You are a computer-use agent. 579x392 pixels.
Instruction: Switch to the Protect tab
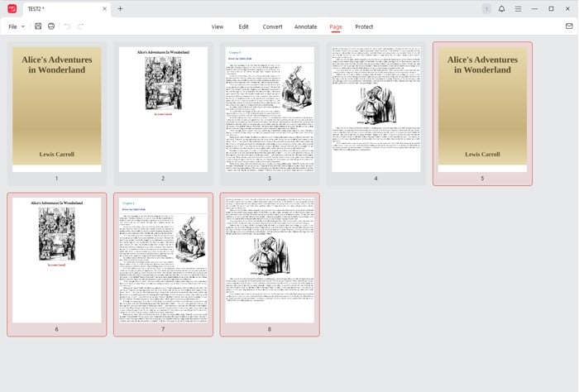(x=364, y=26)
